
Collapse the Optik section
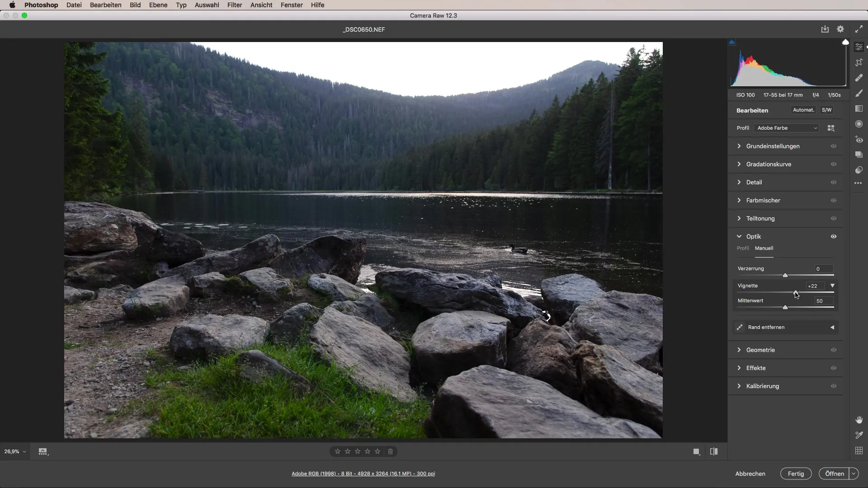pos(739,236)
